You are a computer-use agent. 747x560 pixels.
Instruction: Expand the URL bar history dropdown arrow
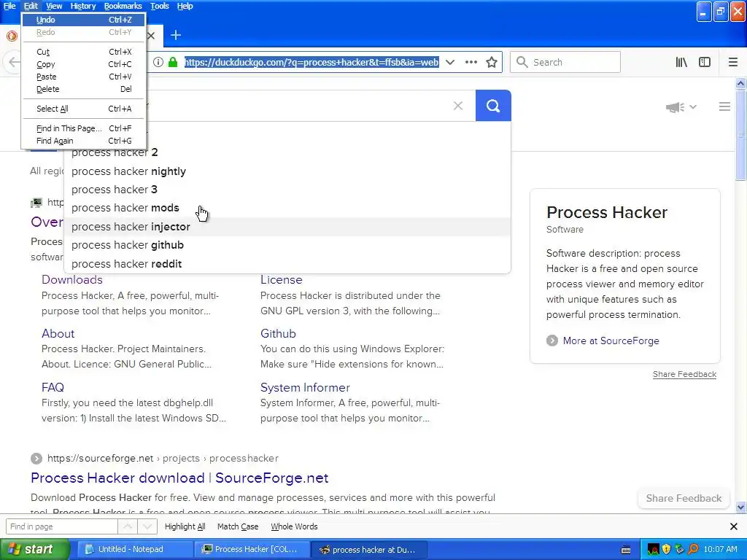[x=449, y=63]
